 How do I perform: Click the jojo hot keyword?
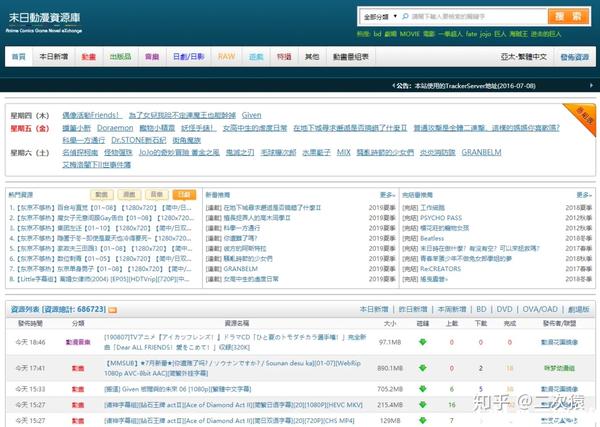[x=485, y=34]
